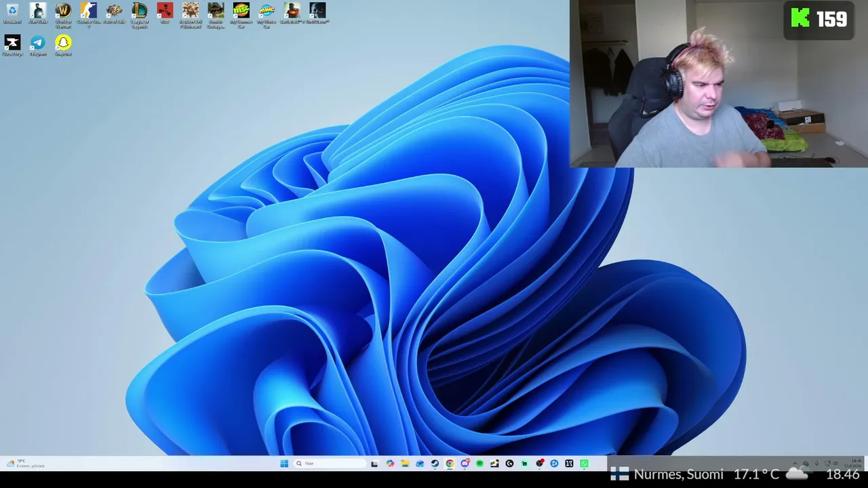868x488 pixels.
Task: Select the League of Legends desktop shortcut
Action: (x=140, y=15)
